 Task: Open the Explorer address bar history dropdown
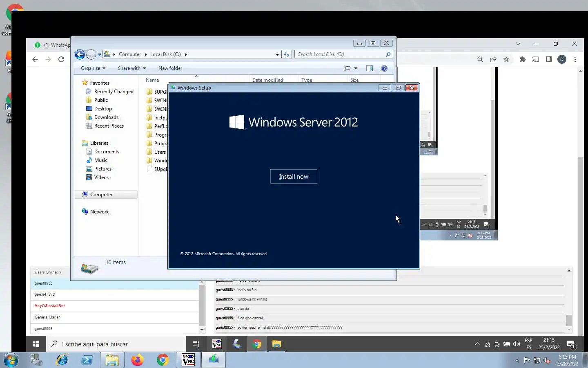(277, 54)
